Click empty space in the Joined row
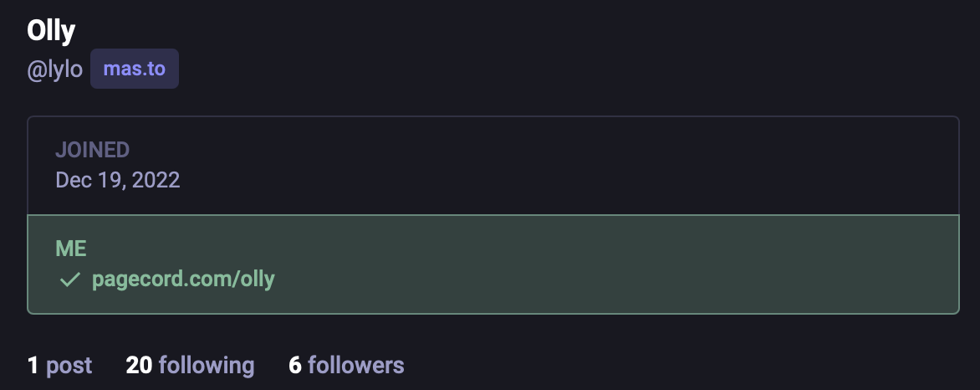This screenshot has height=390, width=980. click(585, 166)
